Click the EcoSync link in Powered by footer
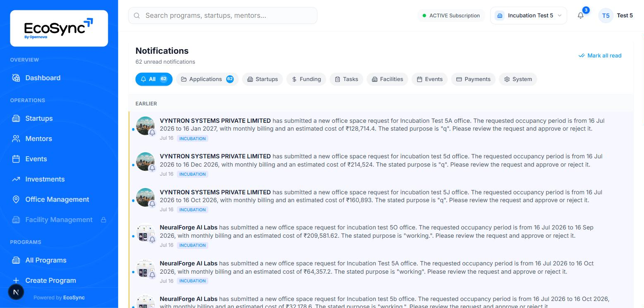 74,298
